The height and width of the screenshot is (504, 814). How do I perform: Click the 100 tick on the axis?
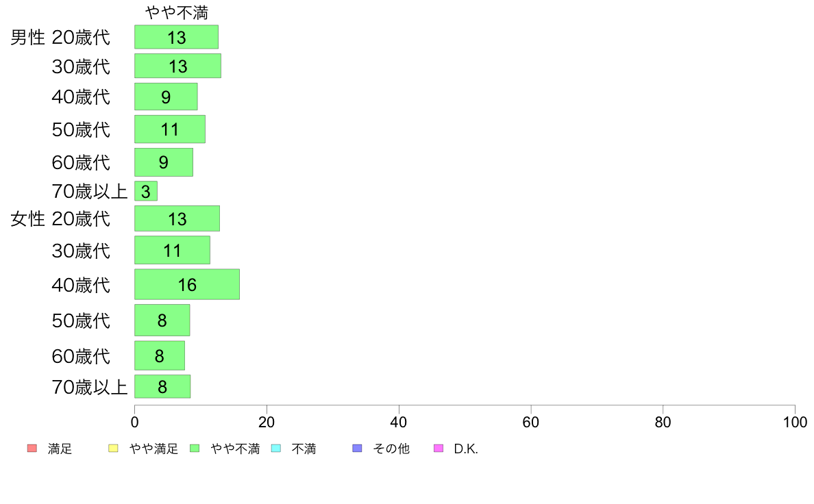point(795,422)
